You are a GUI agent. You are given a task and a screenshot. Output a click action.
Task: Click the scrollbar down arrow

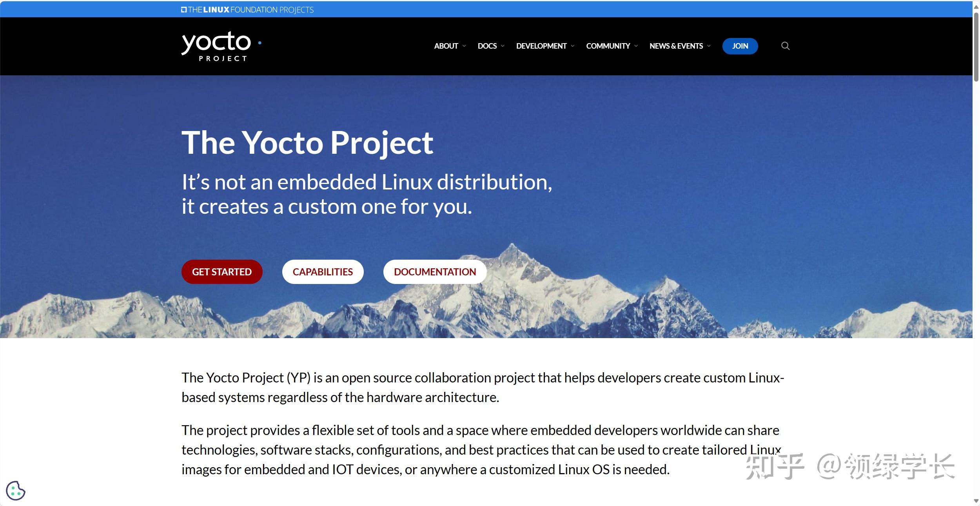point(976,502)
